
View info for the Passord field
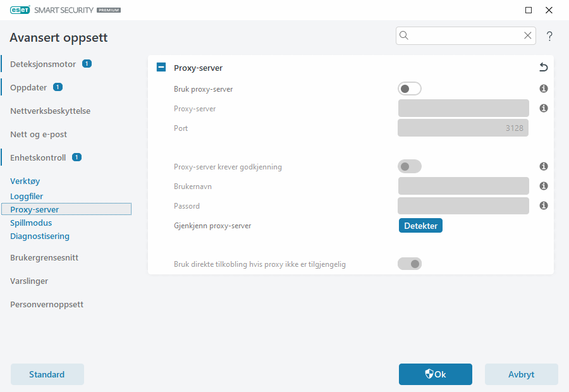pyautogui.click(x=543, y=205)
